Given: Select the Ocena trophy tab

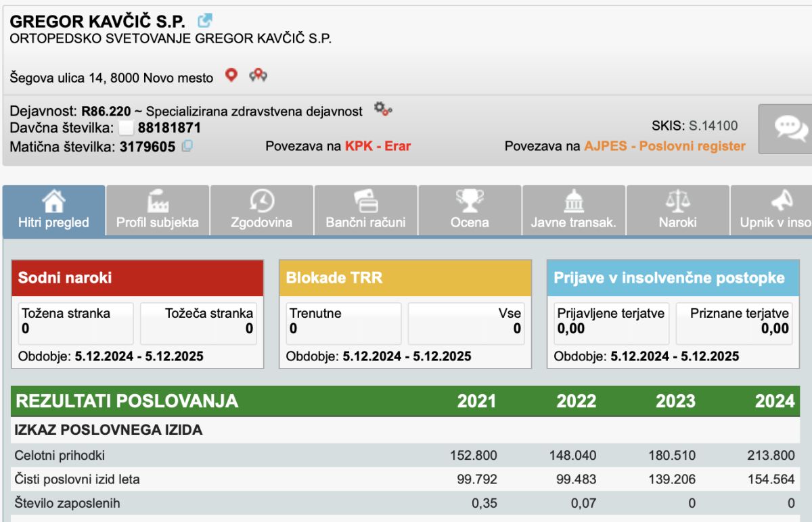Looking at the screenshot, I should click(x=470, y=210).
